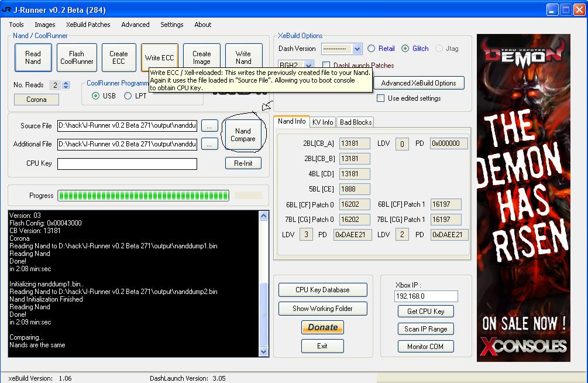Click 'Nands are the same' log line
The width and height of the screenshot is (588, 383).
point(37,345)
